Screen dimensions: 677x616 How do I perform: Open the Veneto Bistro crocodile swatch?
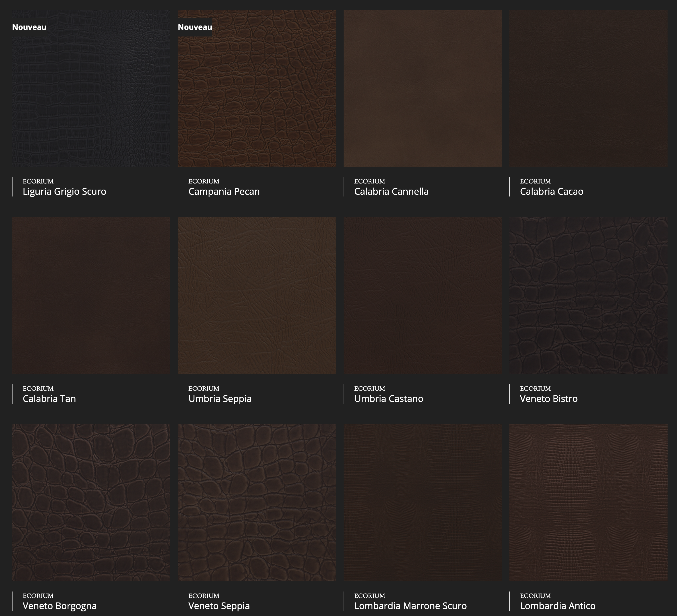click(x=588, y=295)
